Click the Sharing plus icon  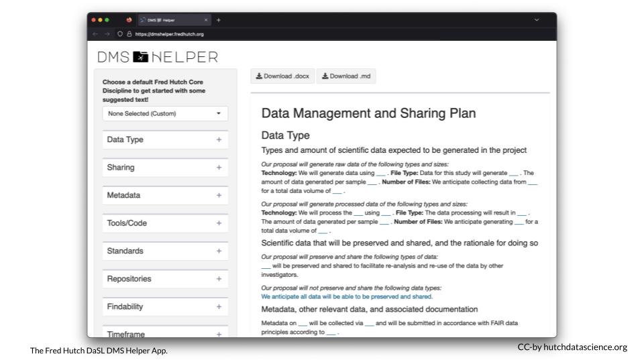[219, 168]
